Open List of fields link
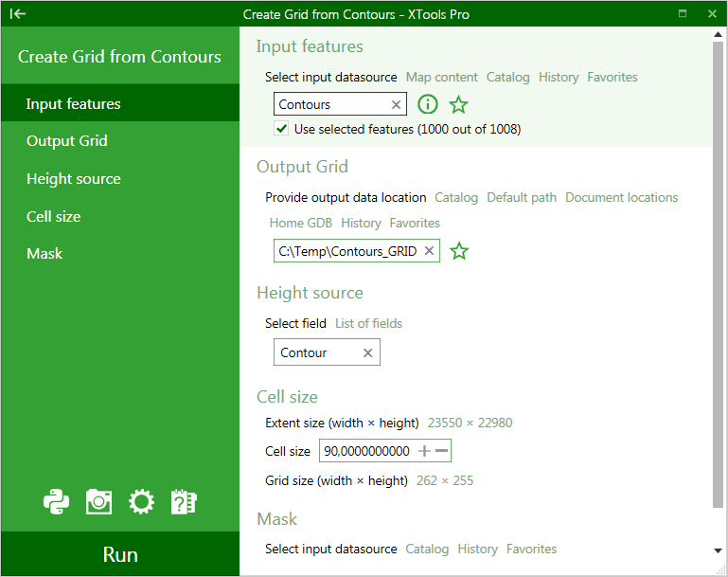Screen dimensions: 728x577 368,323
